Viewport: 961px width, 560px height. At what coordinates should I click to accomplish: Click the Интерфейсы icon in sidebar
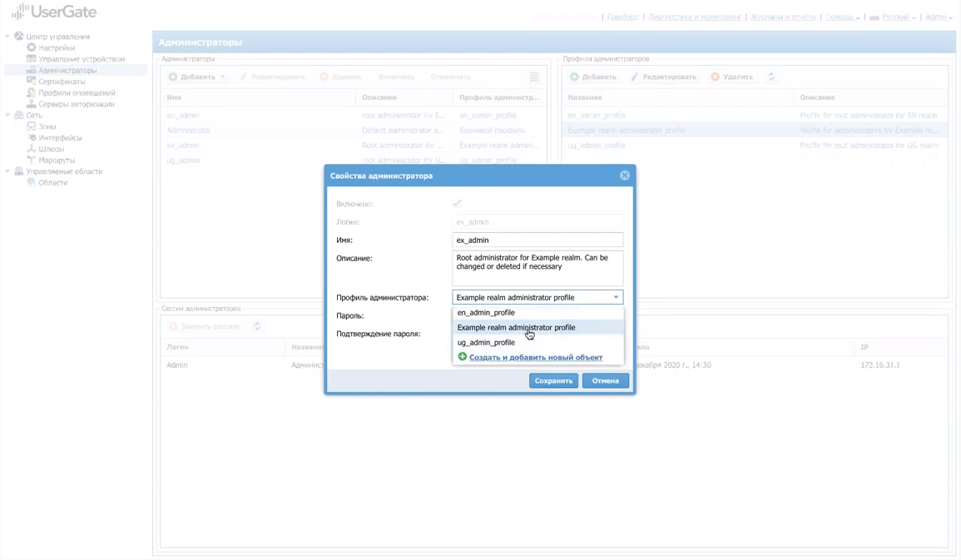coord(32,137)
